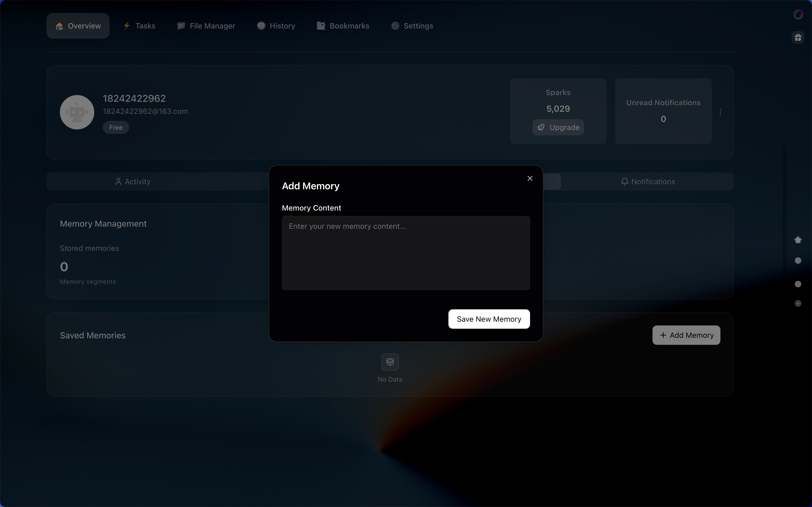Click the Unread Notifications card
812x507 pixels.
663,111
